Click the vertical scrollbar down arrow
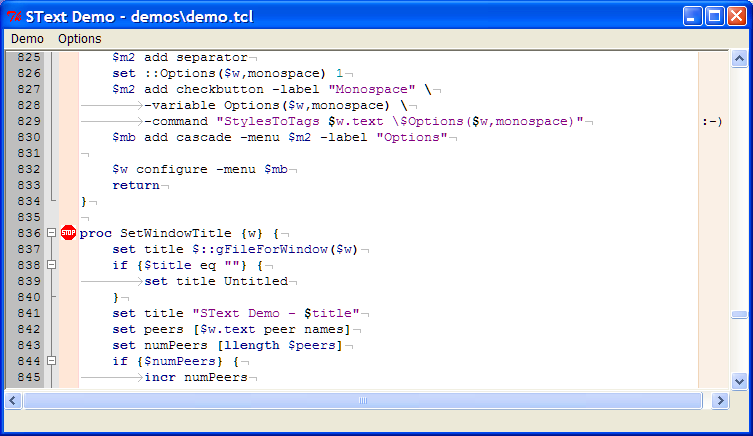The height and width of the screenshot is (436, 753). pos(739,380)
